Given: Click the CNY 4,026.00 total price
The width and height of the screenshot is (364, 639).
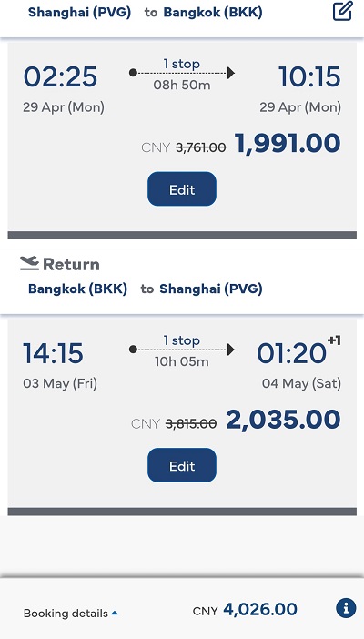Looking at the screenshot, I should click(260, 610).
